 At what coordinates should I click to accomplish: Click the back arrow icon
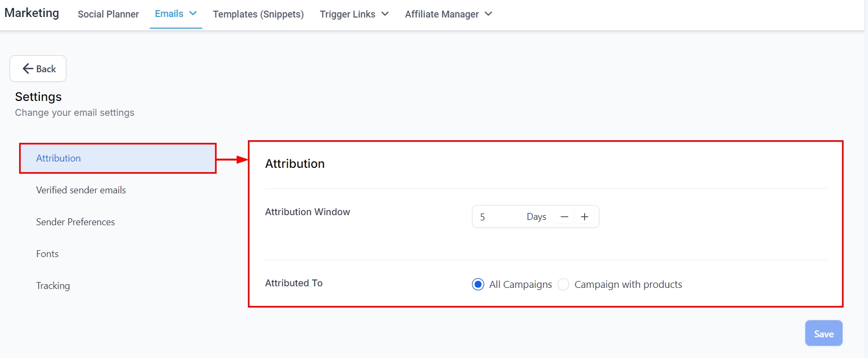(28, 69)
